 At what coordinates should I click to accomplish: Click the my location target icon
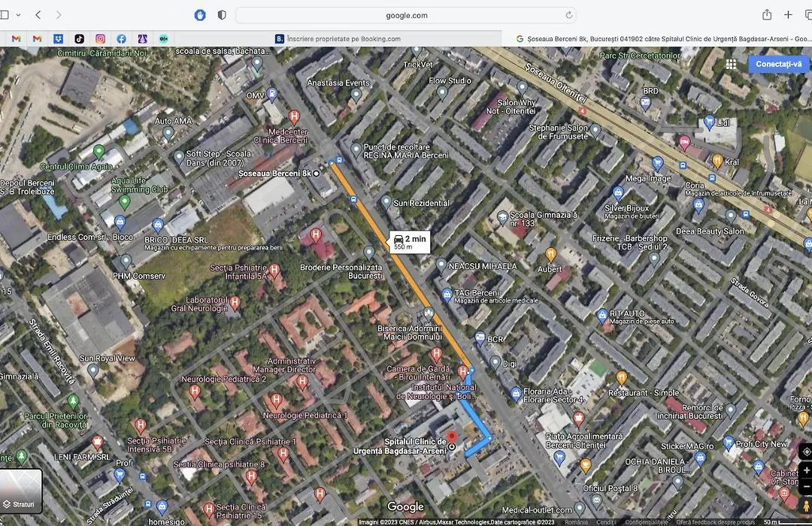806,452
